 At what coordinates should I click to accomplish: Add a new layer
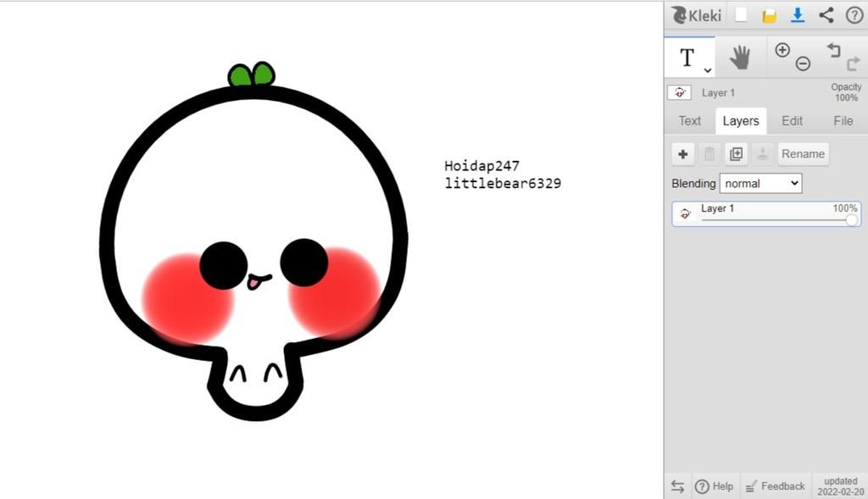(x=683, y=154)
